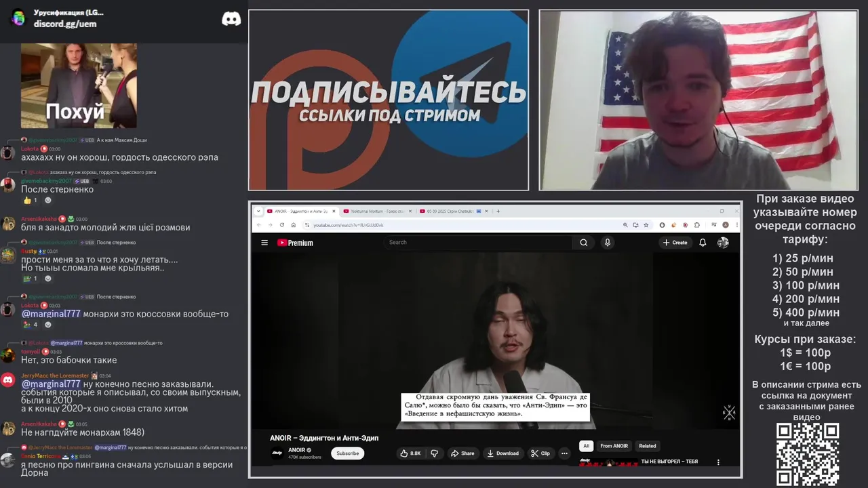This screenshot has width=868, height=488.
Task: Click the Discord logo in overlay header
Action: point(231,19)
